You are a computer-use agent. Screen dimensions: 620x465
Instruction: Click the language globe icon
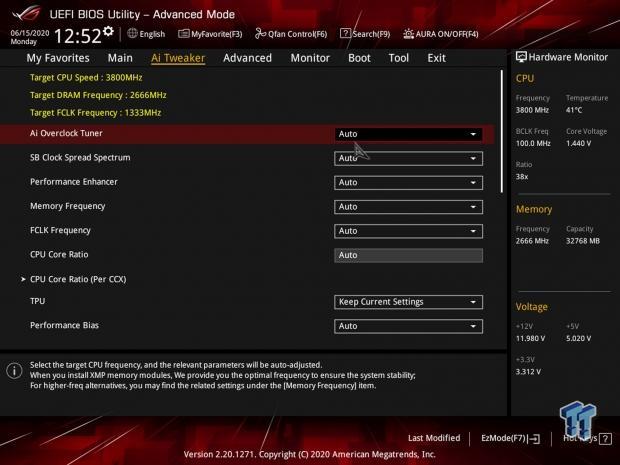pos(132,34)
